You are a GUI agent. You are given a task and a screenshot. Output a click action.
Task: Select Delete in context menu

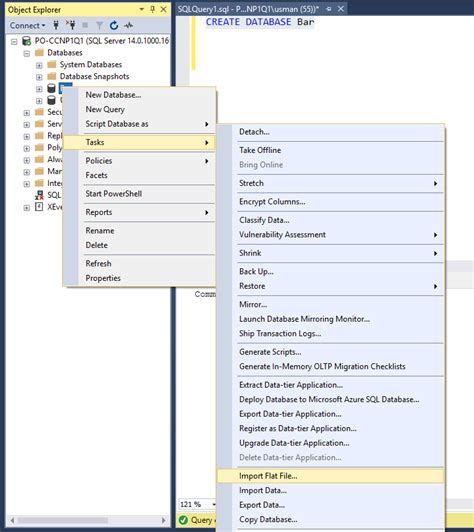(x=139, y=245)
